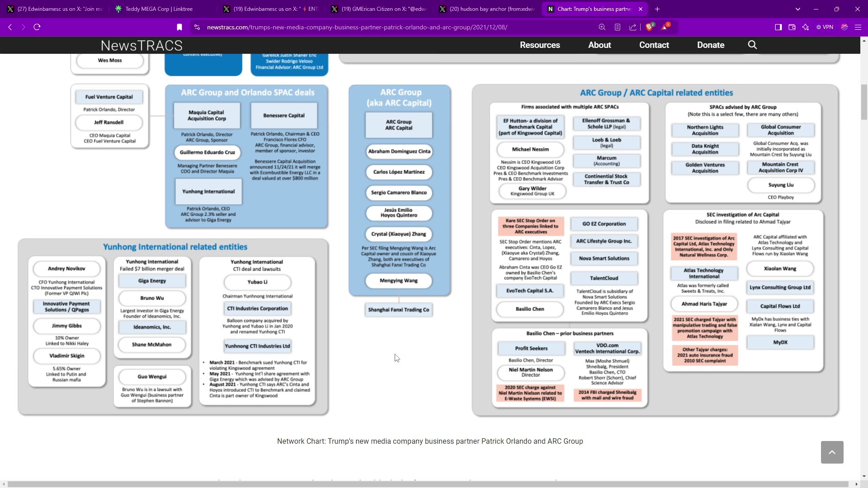This screenshot has height=488, width=868.
Task: Click the NewsTRACS site logo
Action: tap(142, 45)
